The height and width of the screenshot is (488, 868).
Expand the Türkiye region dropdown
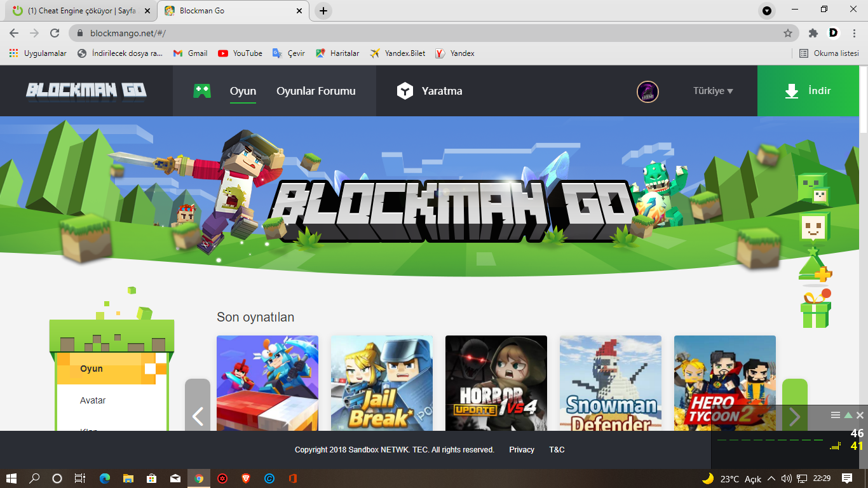(713, 91)
